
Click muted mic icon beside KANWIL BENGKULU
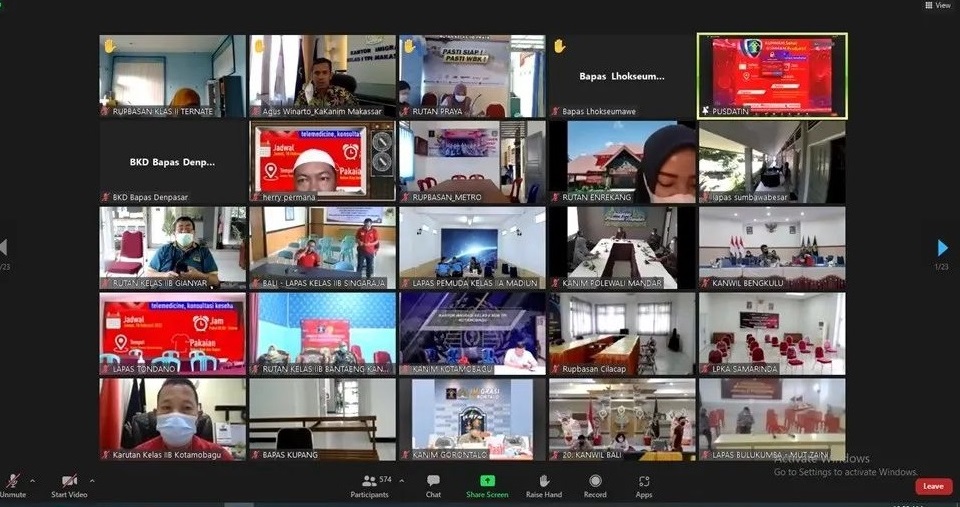click(705, 283)
